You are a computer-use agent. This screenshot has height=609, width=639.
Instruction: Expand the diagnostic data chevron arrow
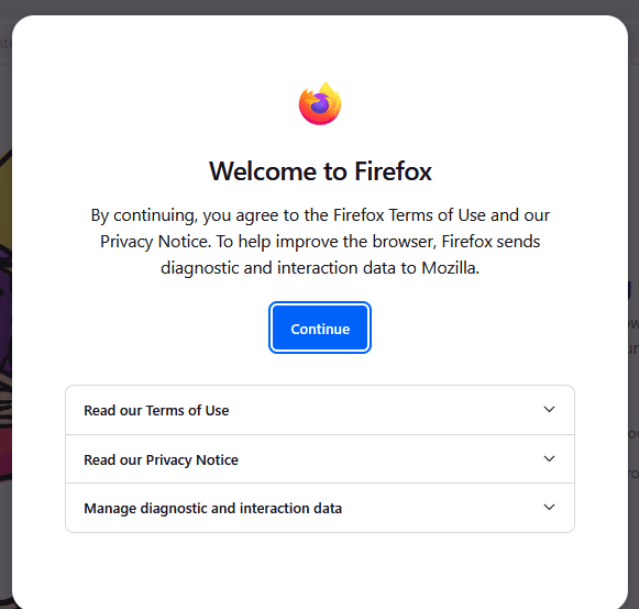pos(549,507)
